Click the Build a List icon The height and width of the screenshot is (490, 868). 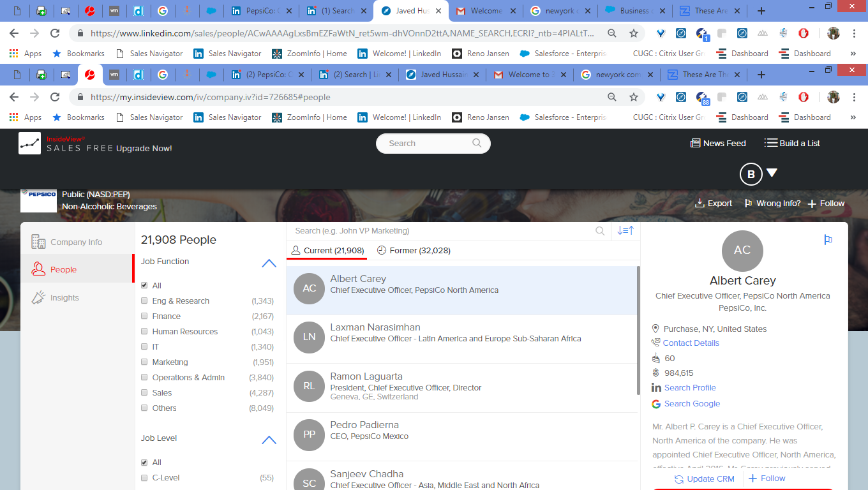[x=771, y=143]
